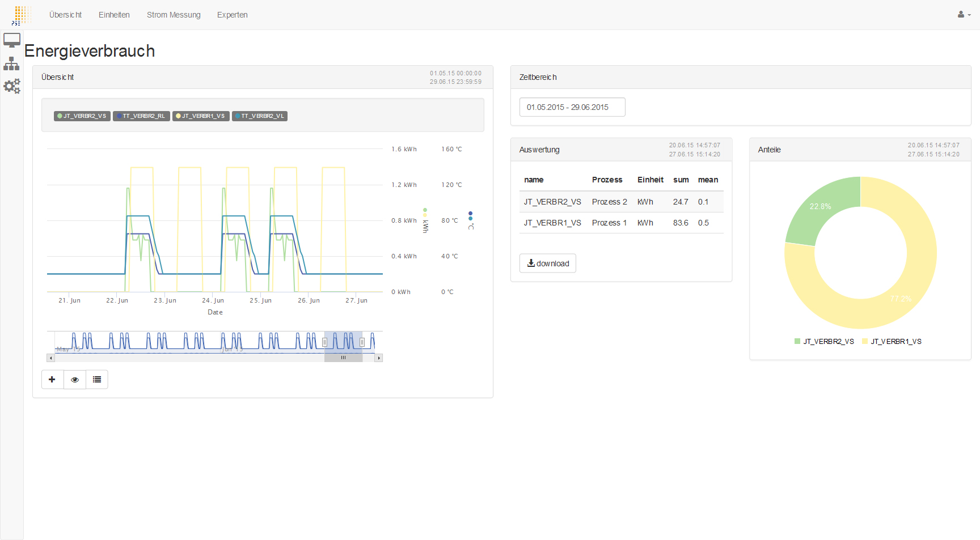The image size is (980, 540).
Task: Click the Zeitbereich panel heading
Action: point(538,77)
